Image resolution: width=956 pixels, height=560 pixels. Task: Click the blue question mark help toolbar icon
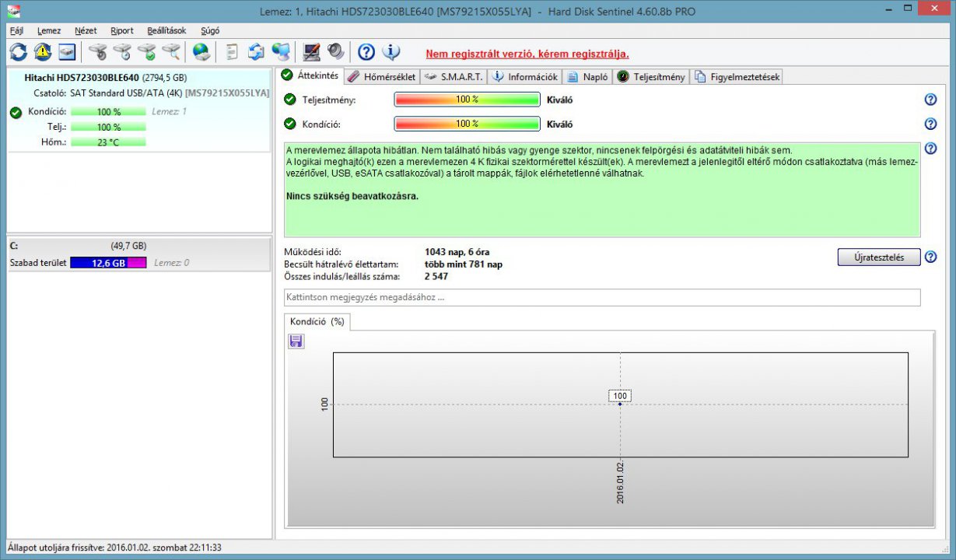(366, 52)
